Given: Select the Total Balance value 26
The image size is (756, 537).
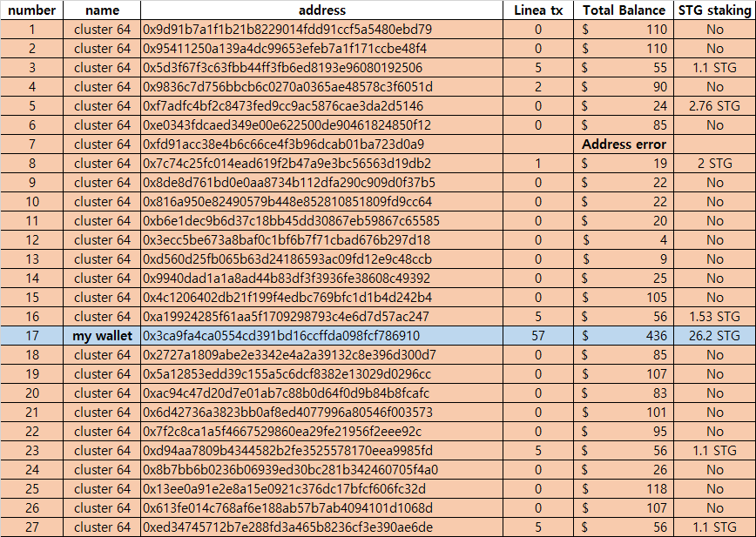Looking at the screenshot, I should [624, 470].
